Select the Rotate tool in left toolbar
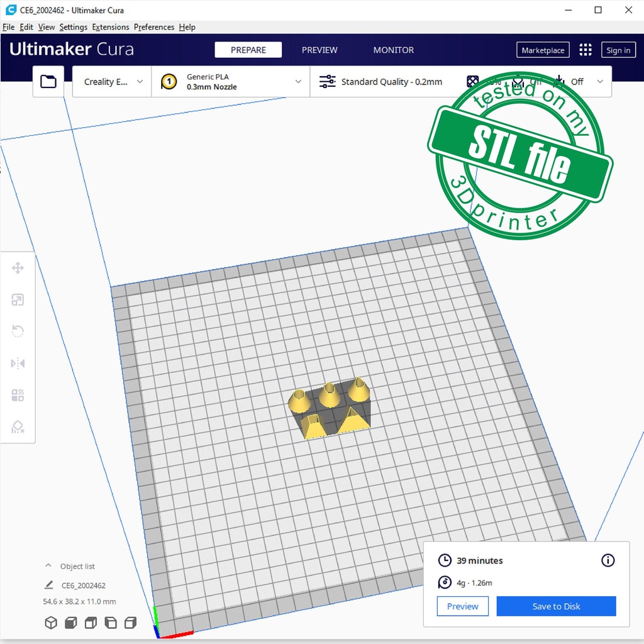 click(x=18, y=331)
